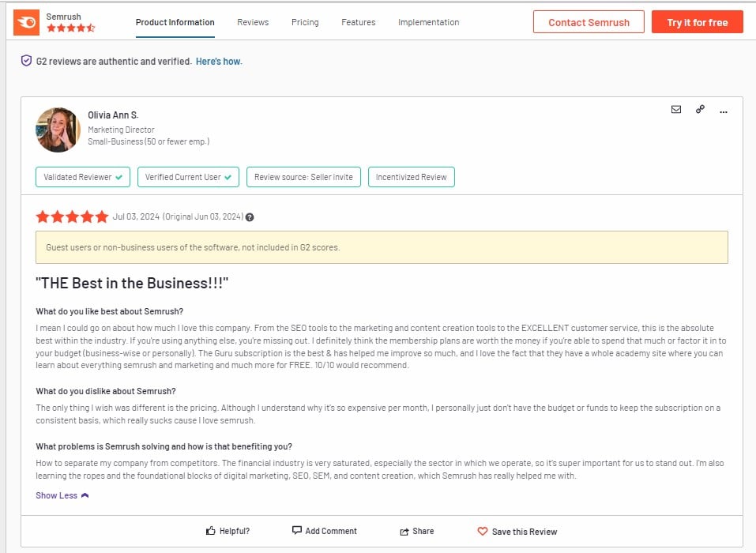Screen dimensions: 756x553
Task: Click the envelope email icon on review
Action: pyautogui.click(x=675, y=110)
